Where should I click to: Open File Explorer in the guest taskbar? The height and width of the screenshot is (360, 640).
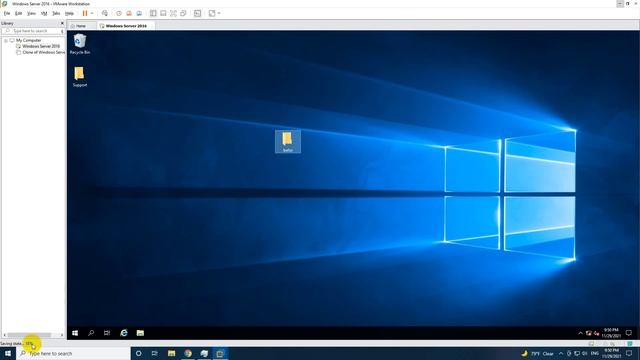tap(140, 333)
